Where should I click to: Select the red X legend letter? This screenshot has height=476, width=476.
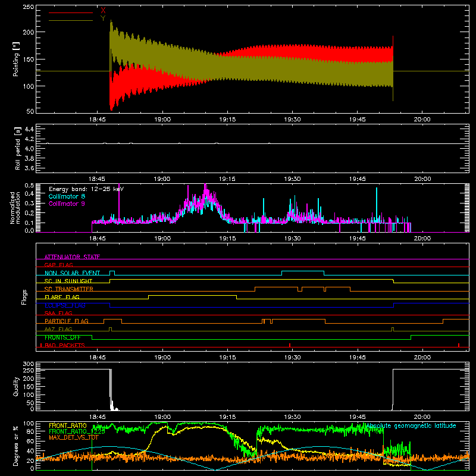point(103,10)
